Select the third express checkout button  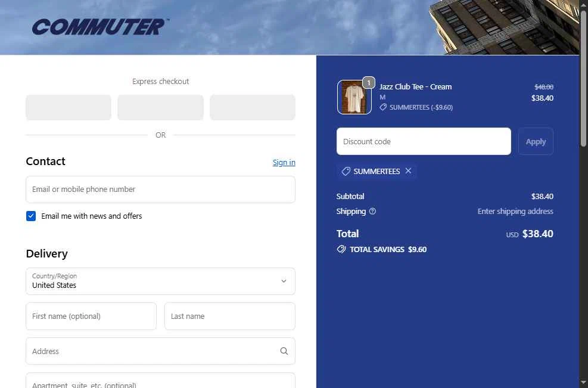[253, 107]
